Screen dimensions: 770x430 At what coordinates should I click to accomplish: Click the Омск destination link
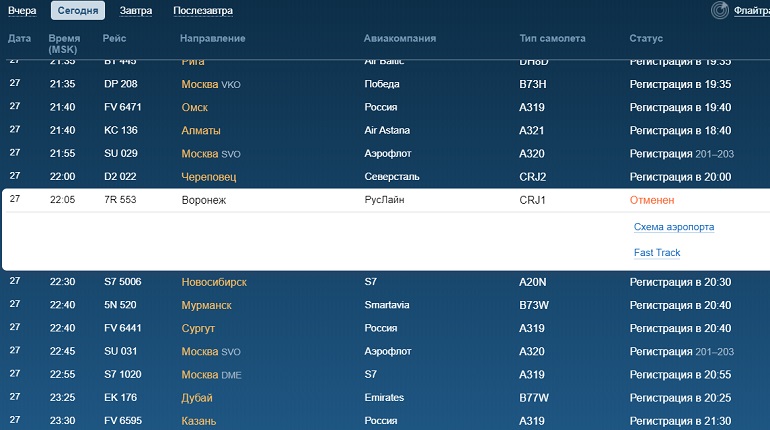point(194,108)
